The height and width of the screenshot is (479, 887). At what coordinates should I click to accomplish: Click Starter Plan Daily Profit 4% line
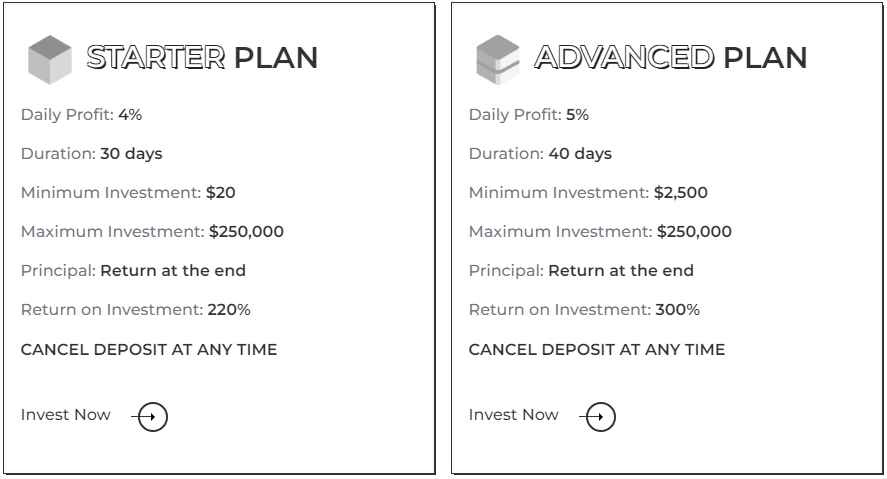coord(81,115)
